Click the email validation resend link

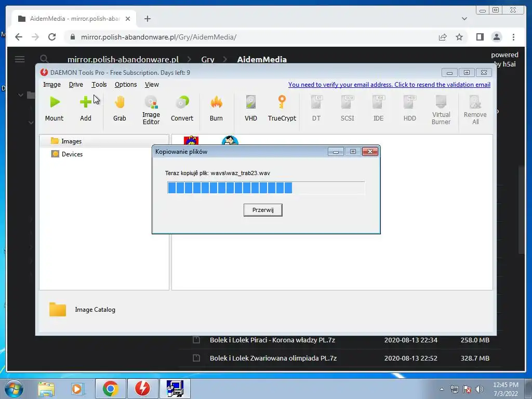[389, 85]
